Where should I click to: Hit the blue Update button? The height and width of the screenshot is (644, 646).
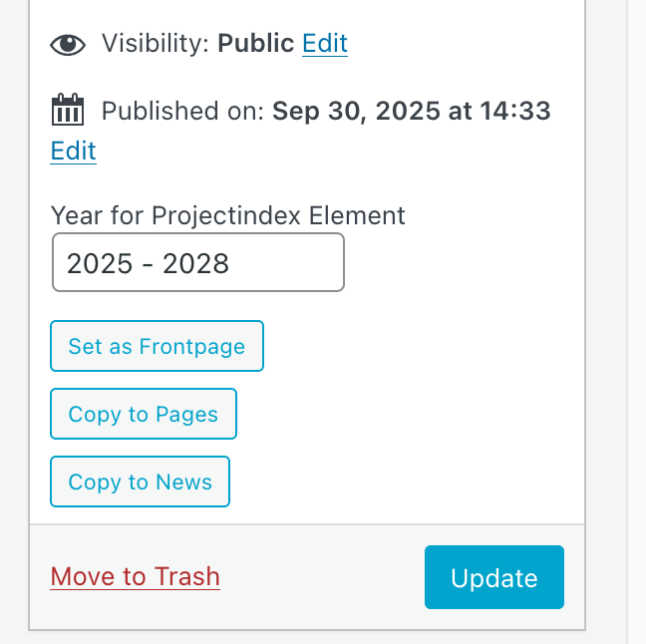click(x=493, y=577)
